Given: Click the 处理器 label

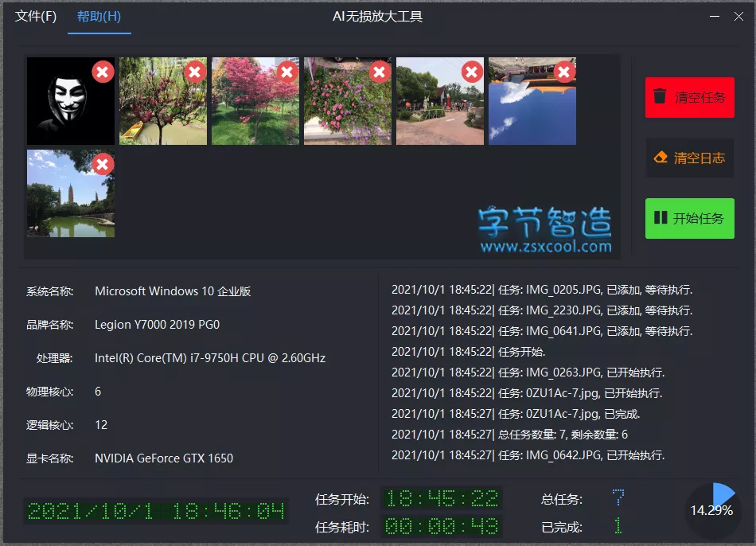Looking at the screenshot, I should click(x=54, y=358).
